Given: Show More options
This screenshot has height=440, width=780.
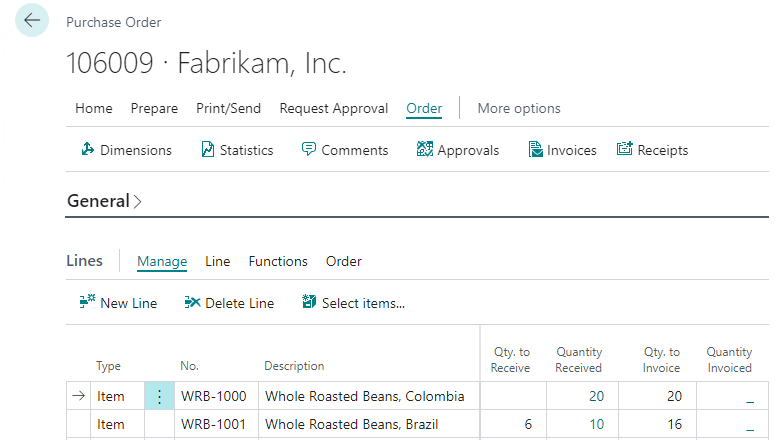Looking at the screenshot, I should (519, 108).
